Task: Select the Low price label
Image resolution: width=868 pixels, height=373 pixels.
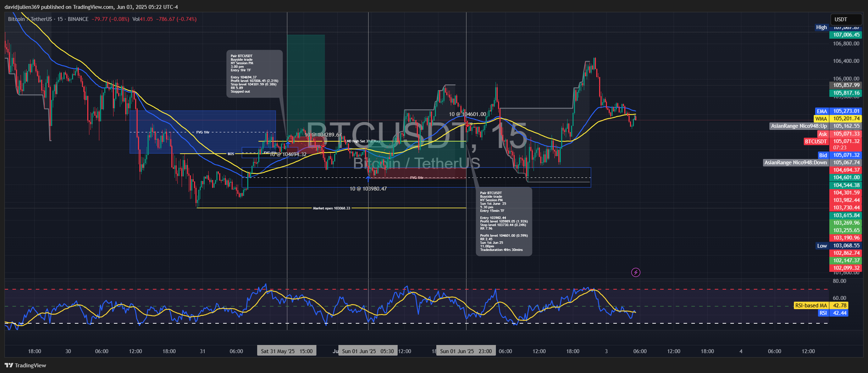Action: click(822, 246)
